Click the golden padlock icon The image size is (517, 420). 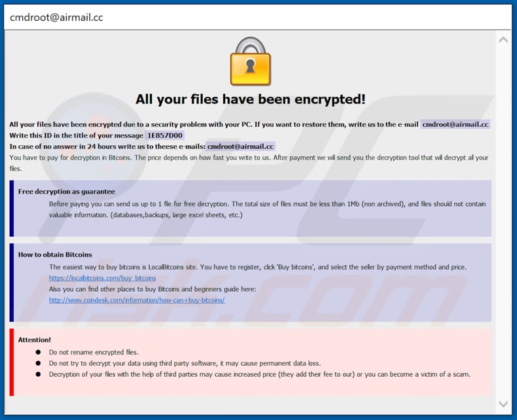pyautogui.click(x=251, y=61)
